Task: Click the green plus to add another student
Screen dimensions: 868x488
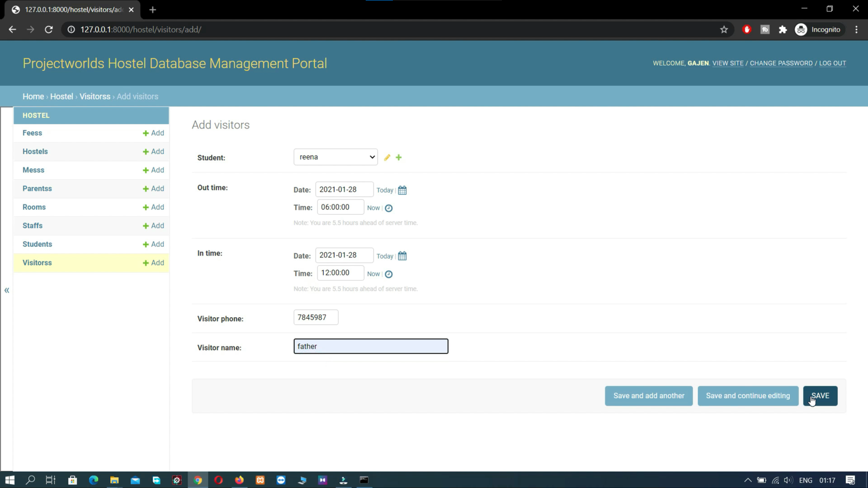Action: 399,158
